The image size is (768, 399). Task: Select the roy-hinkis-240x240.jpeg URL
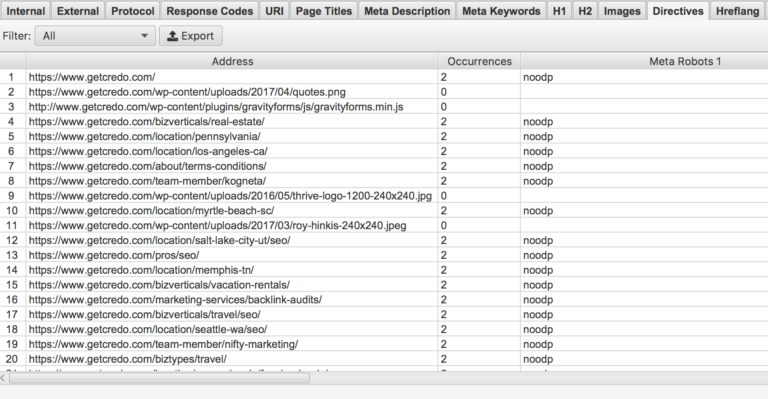(217, 225)
